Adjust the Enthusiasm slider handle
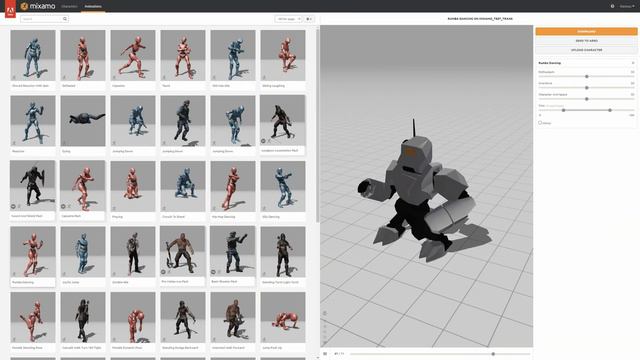640x360 pixels. click(x=587, y=76)
